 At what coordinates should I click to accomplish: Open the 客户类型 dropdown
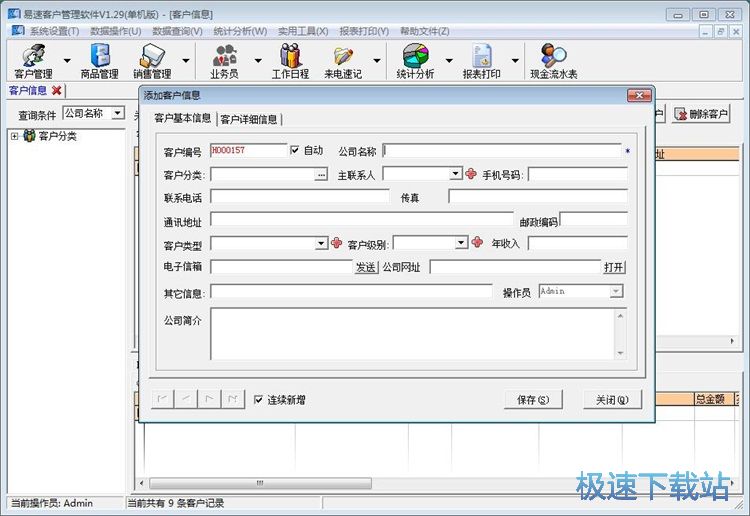click(x=321, y=243)
